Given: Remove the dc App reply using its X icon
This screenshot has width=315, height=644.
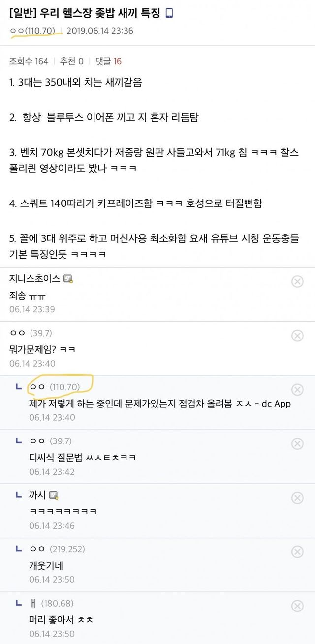Looking at the screenshot, I should (297, 390).
